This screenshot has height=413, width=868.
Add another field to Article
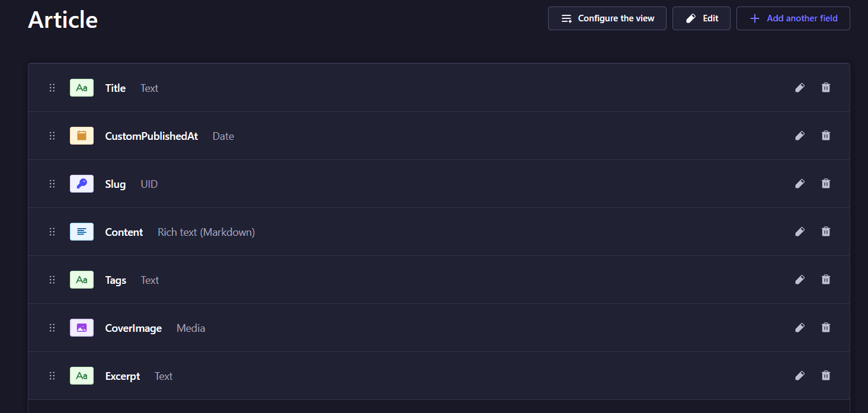pyautogui.click(x=793, y=18)
